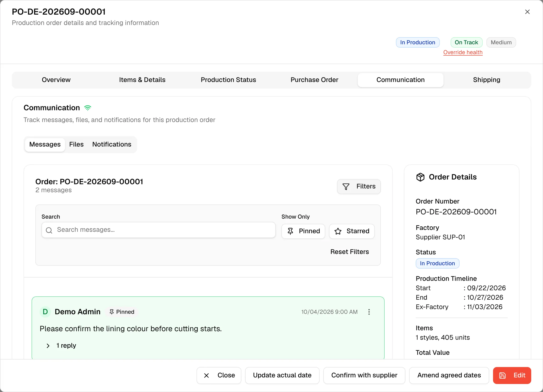The height and width of the screenshot is (392, 543).
Task: Click the message timestamp 10/04/2026 9:00 AM
Action: 329,312
